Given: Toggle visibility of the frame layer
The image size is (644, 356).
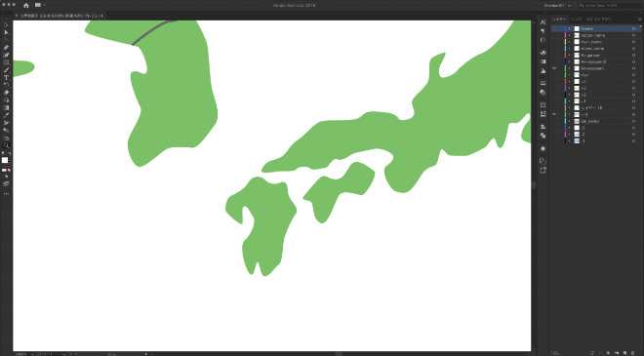Looking at the screenshot, I should click(x=554, y=28).
